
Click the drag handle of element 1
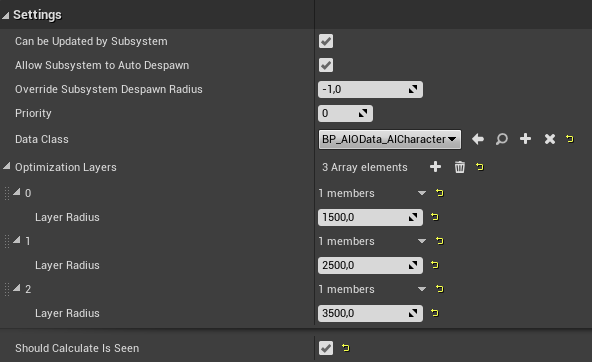pos(6,241)
